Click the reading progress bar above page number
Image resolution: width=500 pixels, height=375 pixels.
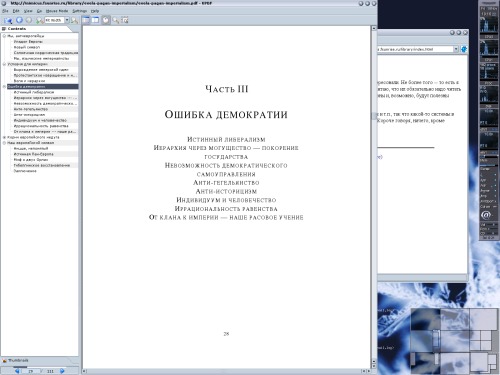(40, 367)
